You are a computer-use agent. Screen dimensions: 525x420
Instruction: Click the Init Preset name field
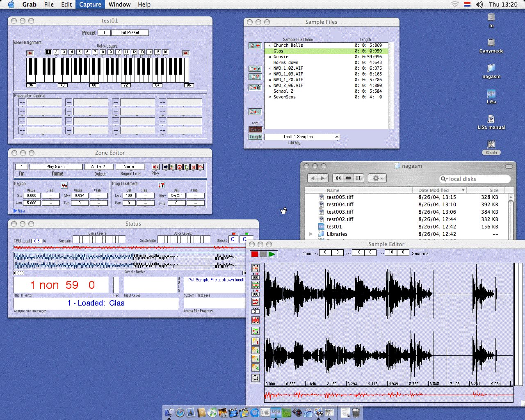click(x=130, y=33)
